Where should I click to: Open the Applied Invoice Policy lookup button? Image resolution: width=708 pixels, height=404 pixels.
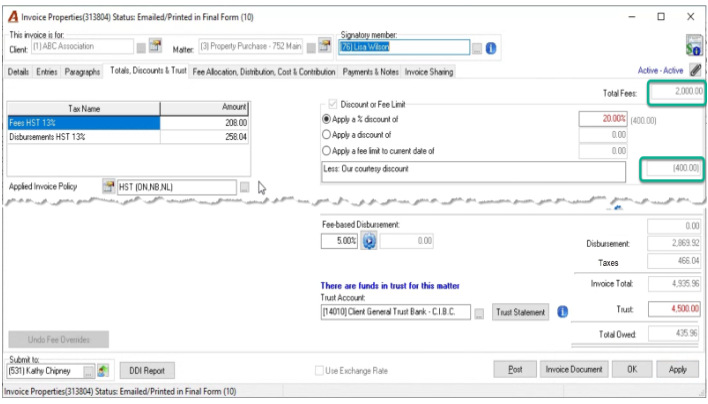click(x=244, y=187)
